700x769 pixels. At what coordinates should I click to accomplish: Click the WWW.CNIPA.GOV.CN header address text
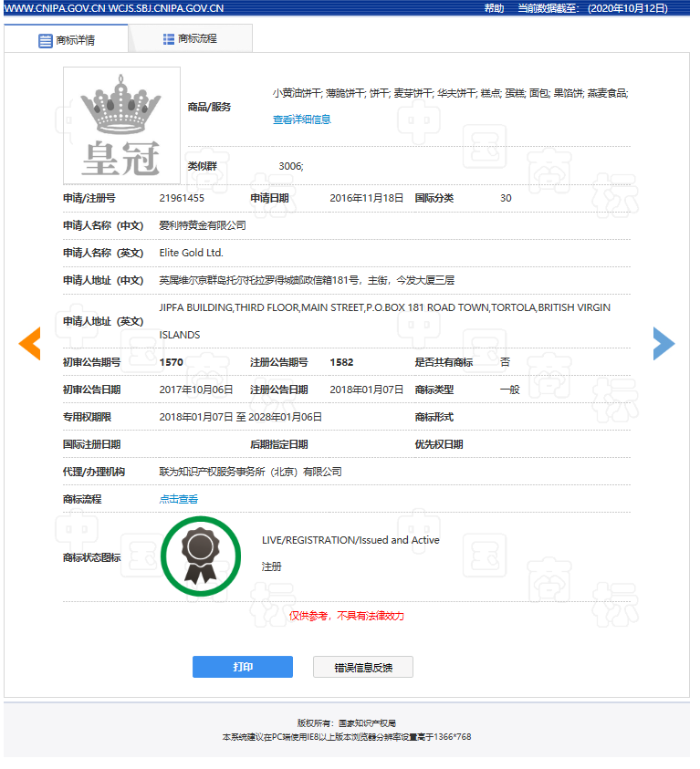pos(55,8)
